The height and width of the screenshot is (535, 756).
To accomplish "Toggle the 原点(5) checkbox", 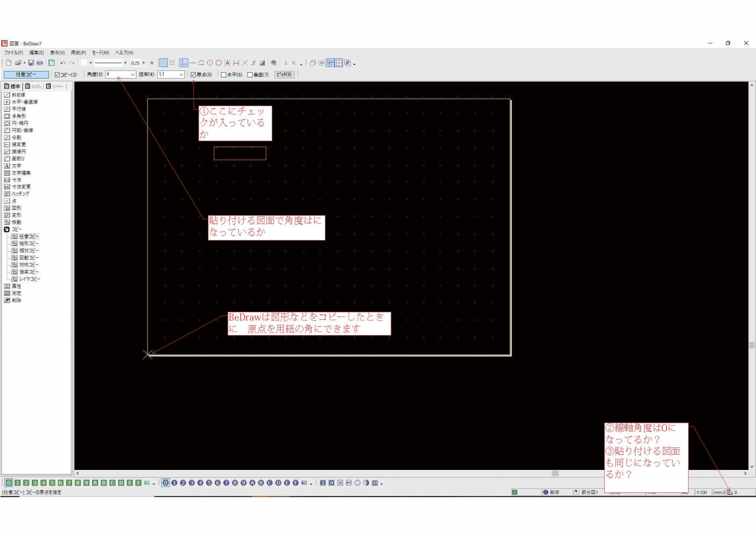I will [193, 75].
